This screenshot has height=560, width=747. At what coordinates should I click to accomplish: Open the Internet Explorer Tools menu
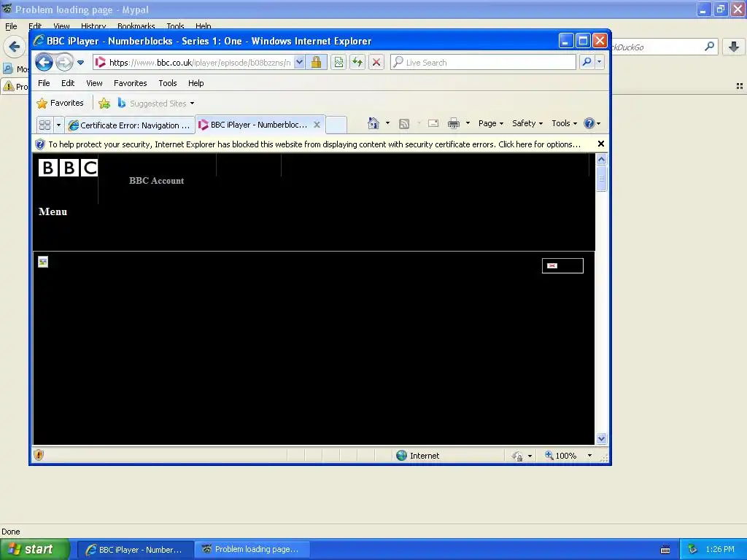pos(168,83)
